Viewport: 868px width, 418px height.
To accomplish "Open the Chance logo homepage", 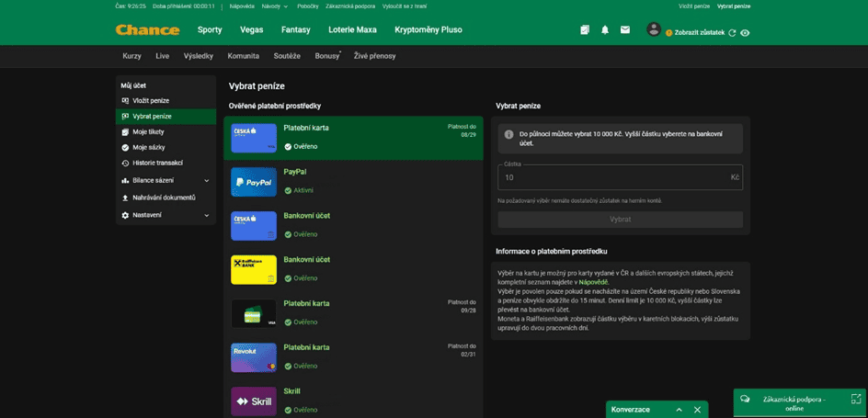I will (147, 29).
